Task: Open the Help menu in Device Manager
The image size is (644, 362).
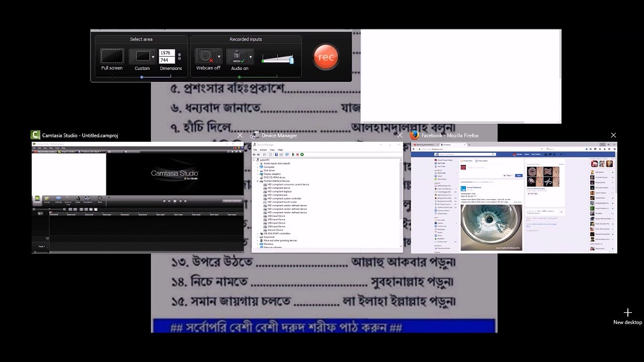Action: tap(280, 150)
